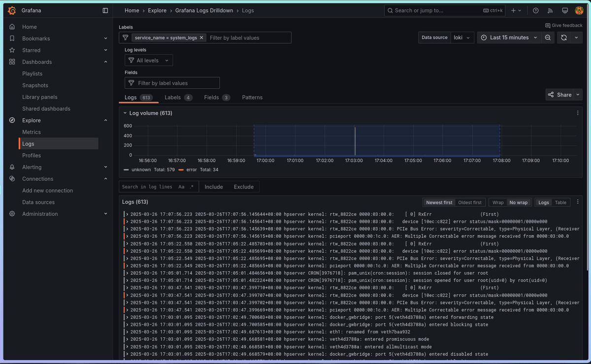This screenshot has width=591, height=364.
Task: Open the All levels dropdown
Action: [x=149, y=60]
